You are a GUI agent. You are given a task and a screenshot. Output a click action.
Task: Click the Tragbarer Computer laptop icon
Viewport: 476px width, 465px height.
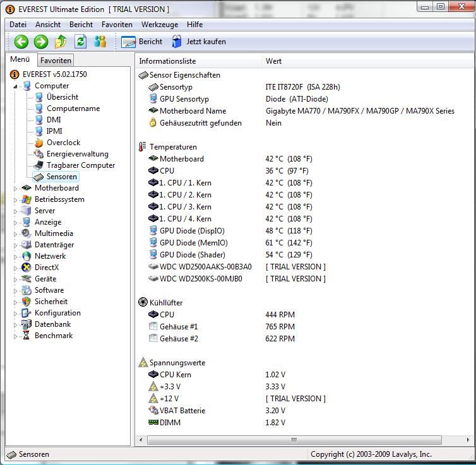[x=39, y=165]
